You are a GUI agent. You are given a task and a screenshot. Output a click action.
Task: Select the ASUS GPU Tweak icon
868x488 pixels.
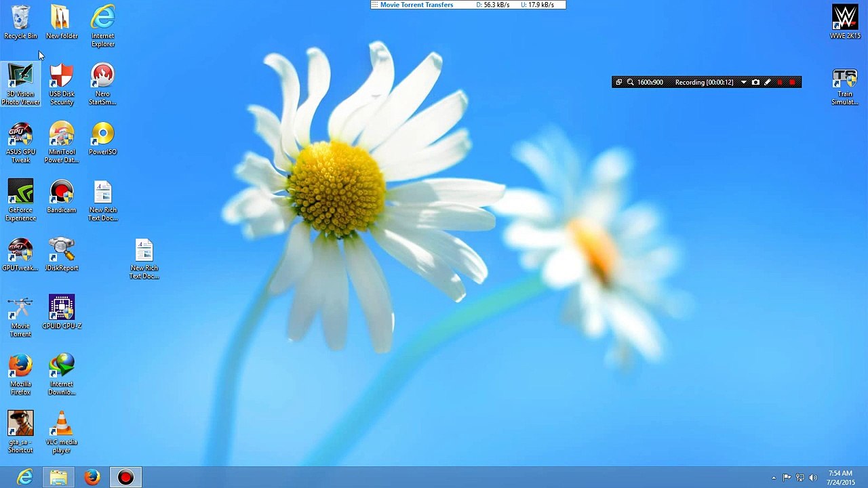tap(20, 142)
